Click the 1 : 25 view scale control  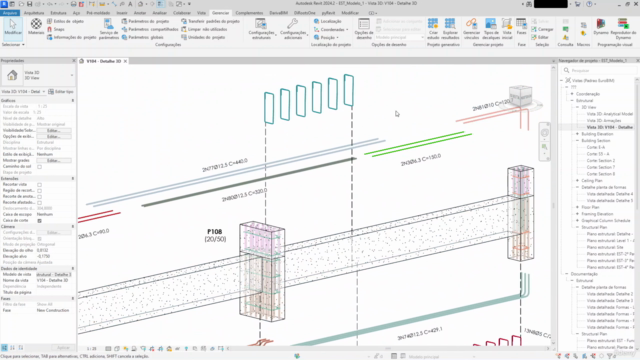pyautogui.click(x=92, y=349)
